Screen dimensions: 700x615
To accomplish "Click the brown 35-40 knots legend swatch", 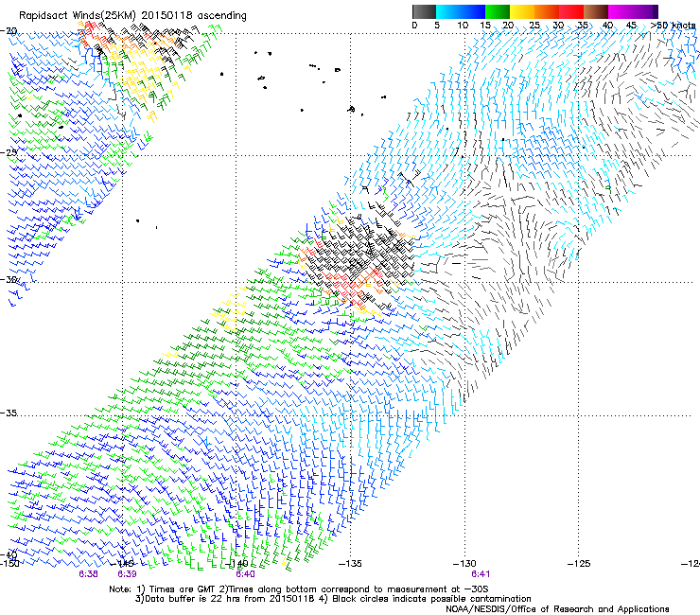I will (596, 11).
